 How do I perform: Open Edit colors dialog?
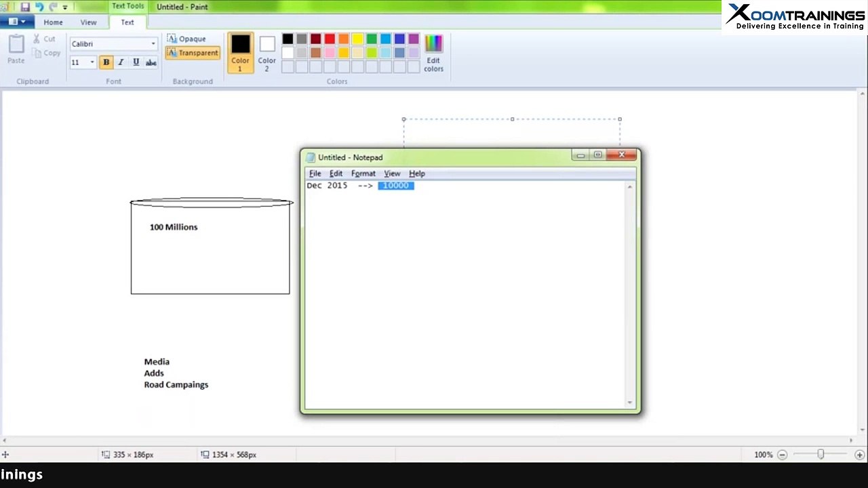433,53
